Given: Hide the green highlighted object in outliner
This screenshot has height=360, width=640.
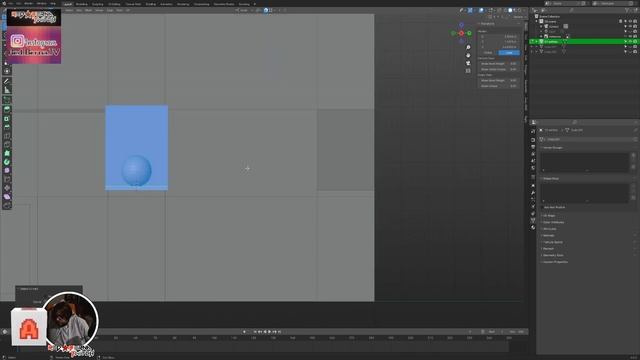Looking at the screenshot, I should 630,42.
